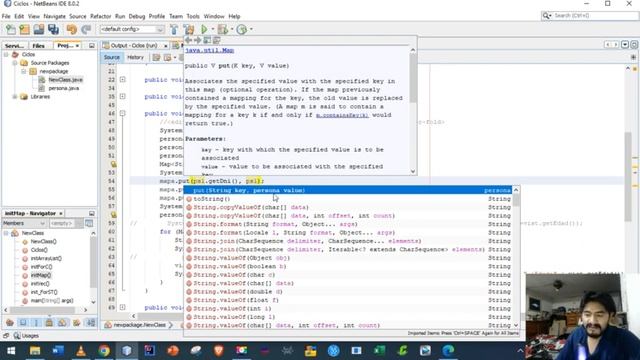Click the Open Project toolbar icon
Screen dimensions: 640x360
(x=39, y=29)
